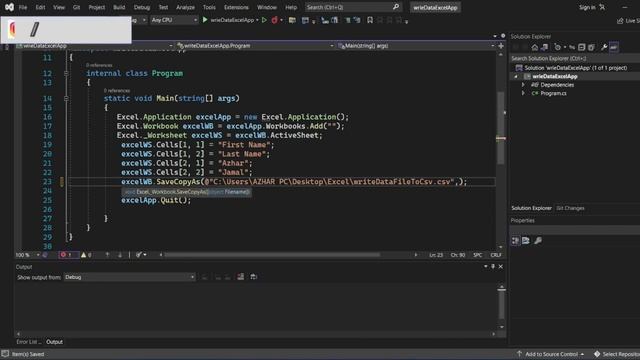The width and height of the screenshot is (640, 360).
Task: Click Sign in link
Action: tap(587, 7)
